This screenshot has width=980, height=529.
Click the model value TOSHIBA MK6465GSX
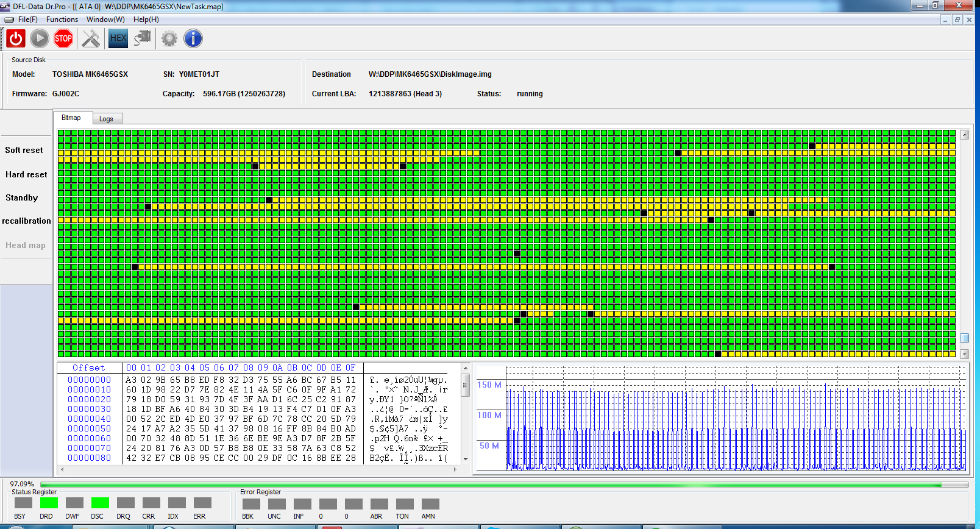[90, 74]
